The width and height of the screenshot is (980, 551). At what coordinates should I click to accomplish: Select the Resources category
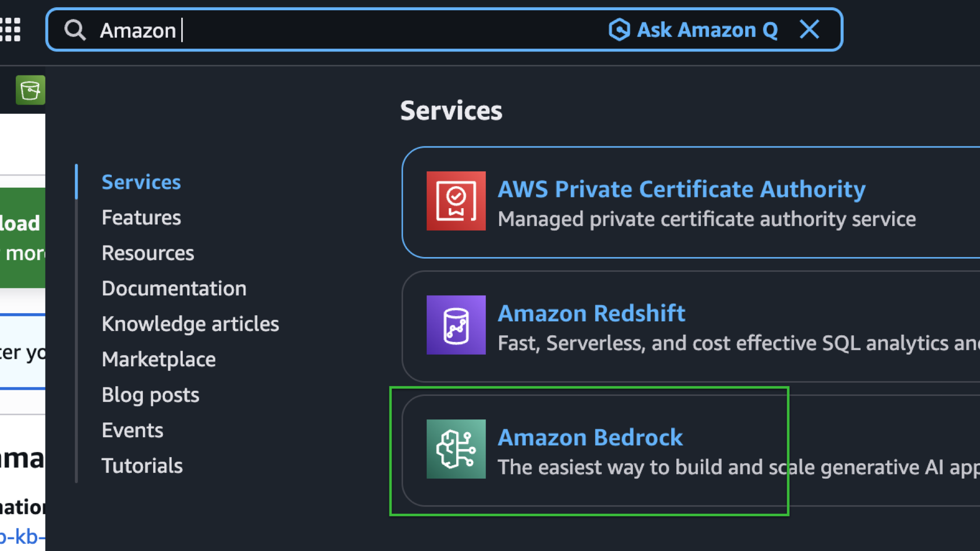coord(148,253)
